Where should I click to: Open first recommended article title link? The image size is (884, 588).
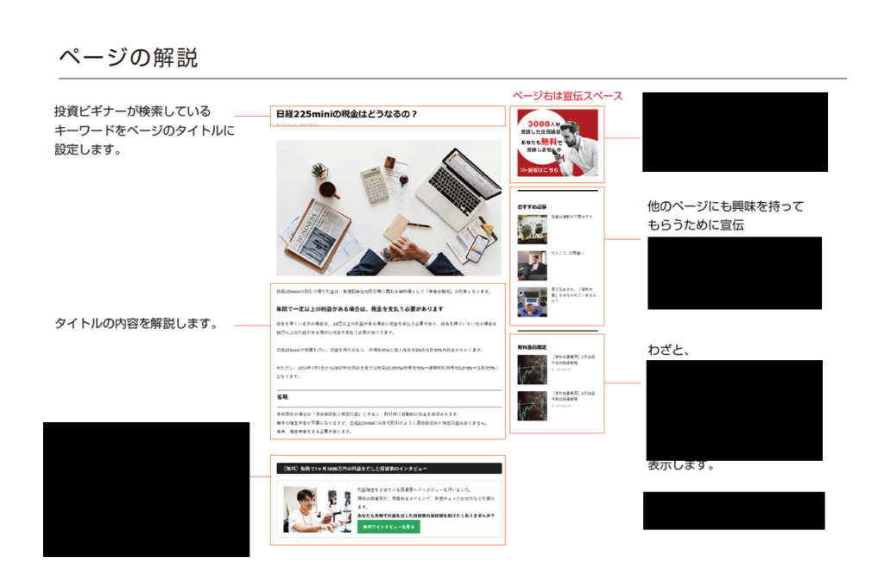[571, 217]
